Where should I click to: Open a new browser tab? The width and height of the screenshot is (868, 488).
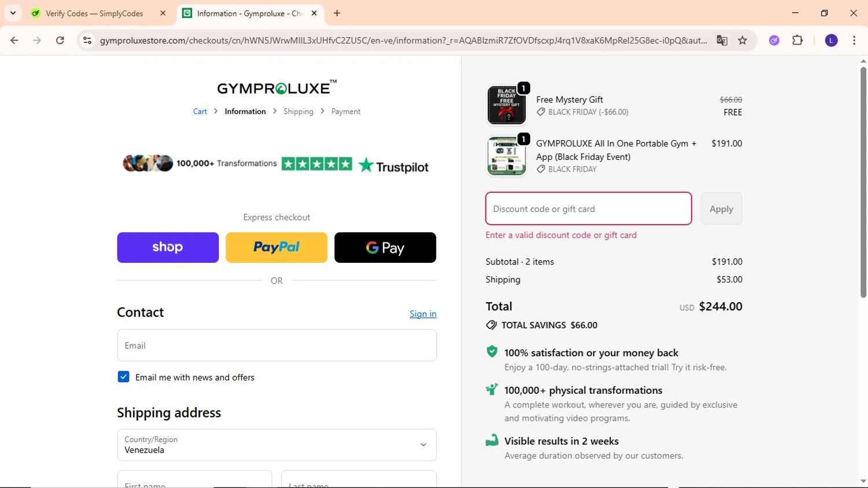[337, 13]
